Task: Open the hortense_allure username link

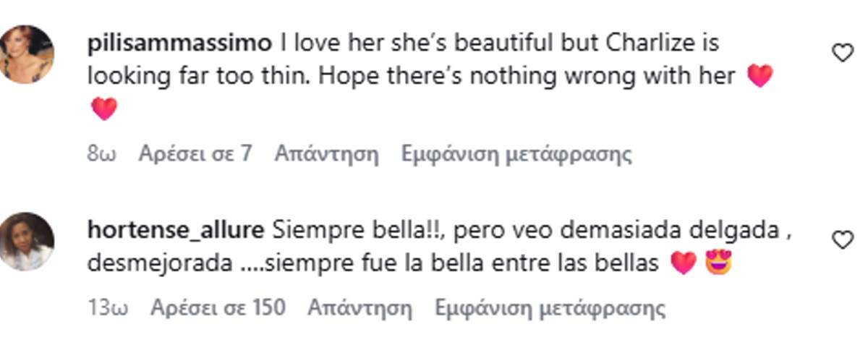Action: (x=176, y=230)
